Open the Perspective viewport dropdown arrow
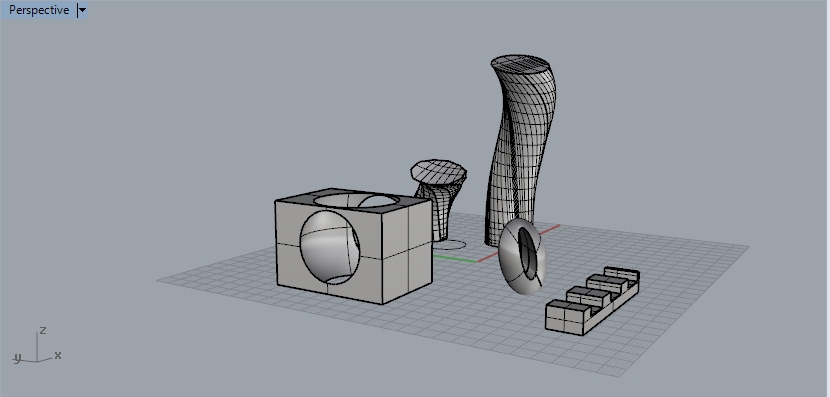830x397 pixels. pyautogui.click(x=82, y=10)
